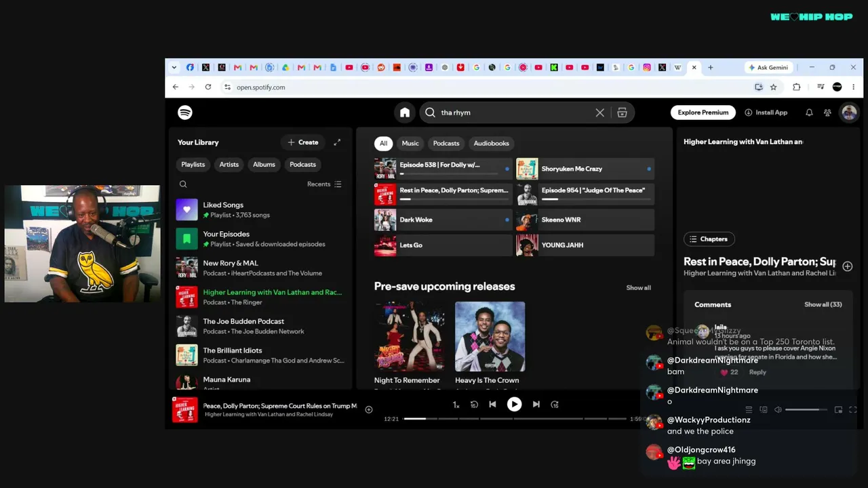Image resolution: width=868 pixels, height=488 pixels.
Task: Select the Audiobooks filter
Action: tap(491, 143)
